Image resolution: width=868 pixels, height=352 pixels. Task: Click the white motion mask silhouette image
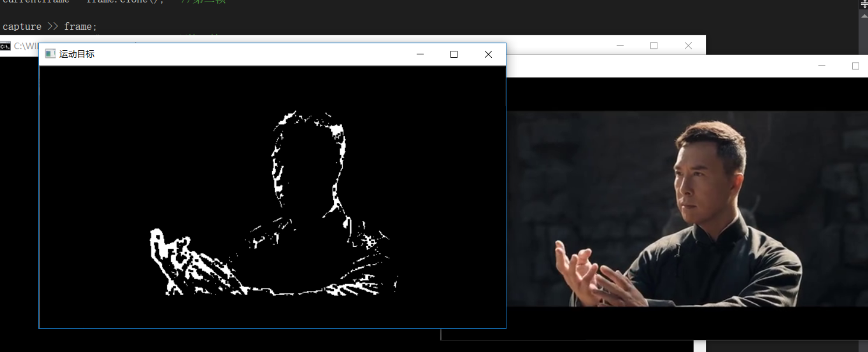pyautogui.click(x=273, y=197)
